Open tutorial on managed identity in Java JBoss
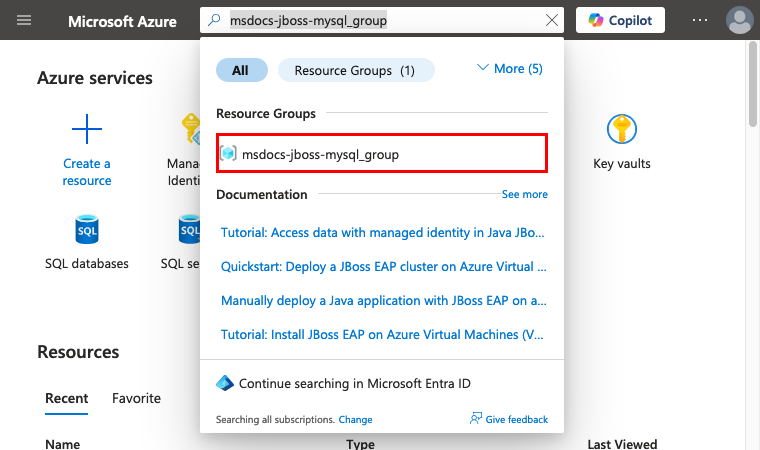760x450 pixels. coord(382,233)
